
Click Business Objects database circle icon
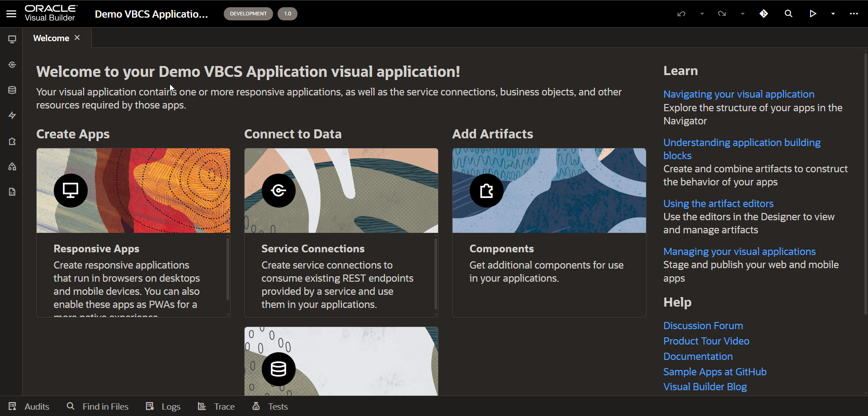tap(278, 369)
